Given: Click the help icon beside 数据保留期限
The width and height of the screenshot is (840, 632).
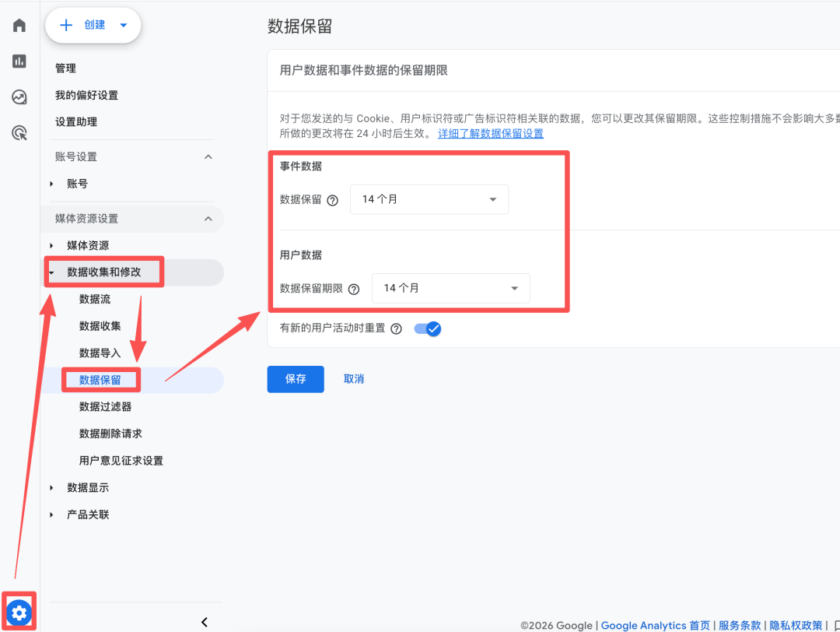Looking at the screenshot, I should click(x=354, y=288).
